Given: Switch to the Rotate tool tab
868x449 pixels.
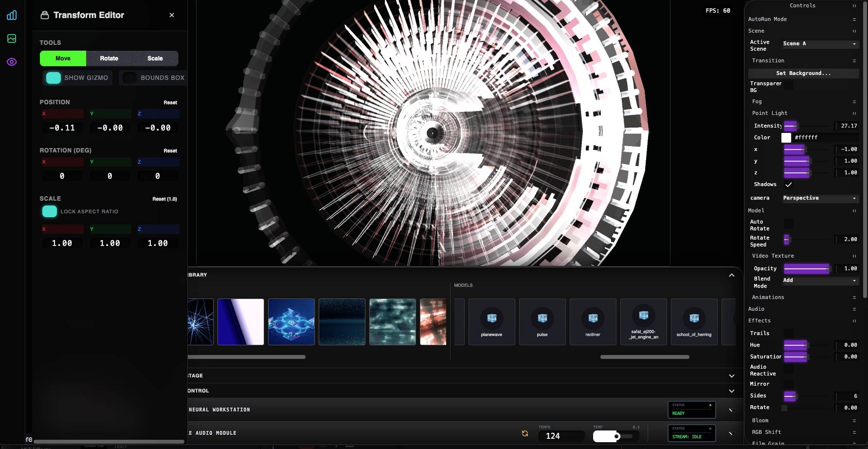Looking at the screenshot, I should (109, 58).
